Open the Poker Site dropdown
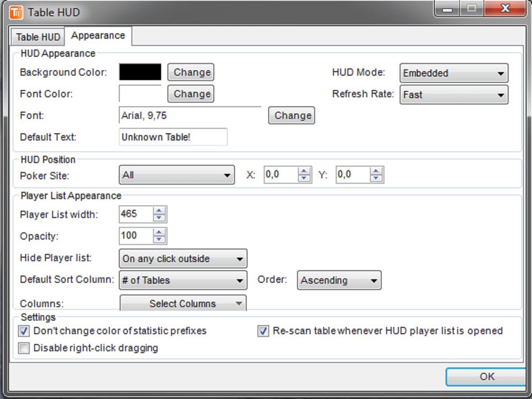Screen dimensions: 532x399 click(x=177, y=175)
